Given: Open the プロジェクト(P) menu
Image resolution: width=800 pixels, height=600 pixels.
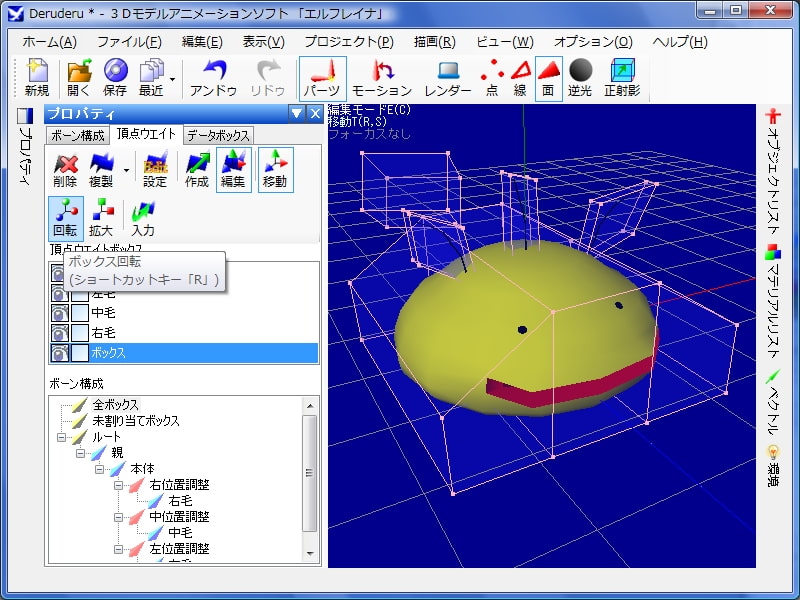Looking at the screenshot, I should [x=349, y=42].
